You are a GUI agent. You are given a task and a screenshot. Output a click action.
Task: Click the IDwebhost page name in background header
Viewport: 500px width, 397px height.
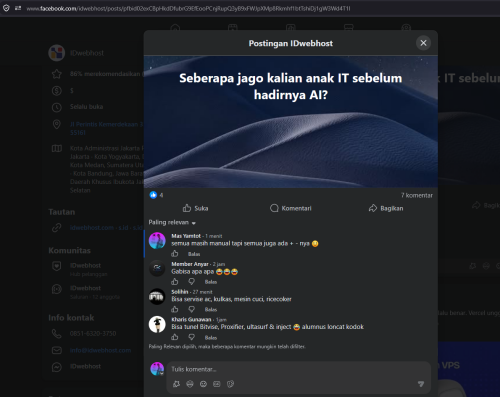tap(87, 53)
